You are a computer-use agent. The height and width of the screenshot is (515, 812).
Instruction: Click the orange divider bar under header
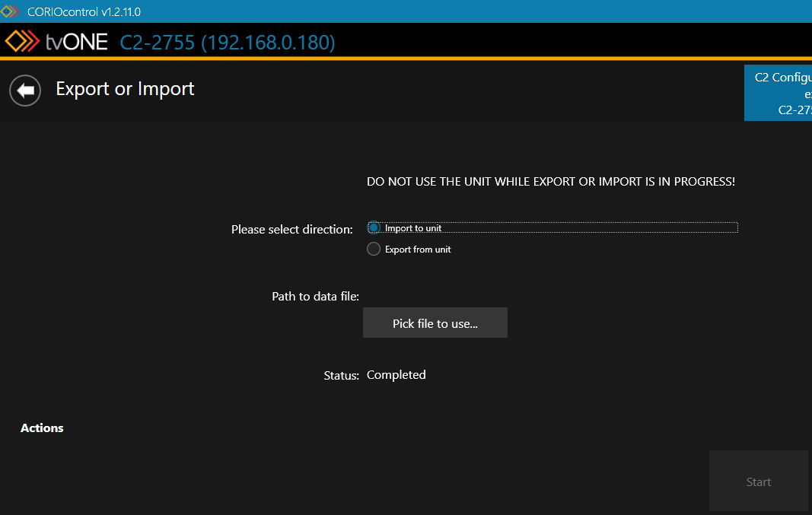[x=406, y=59]
